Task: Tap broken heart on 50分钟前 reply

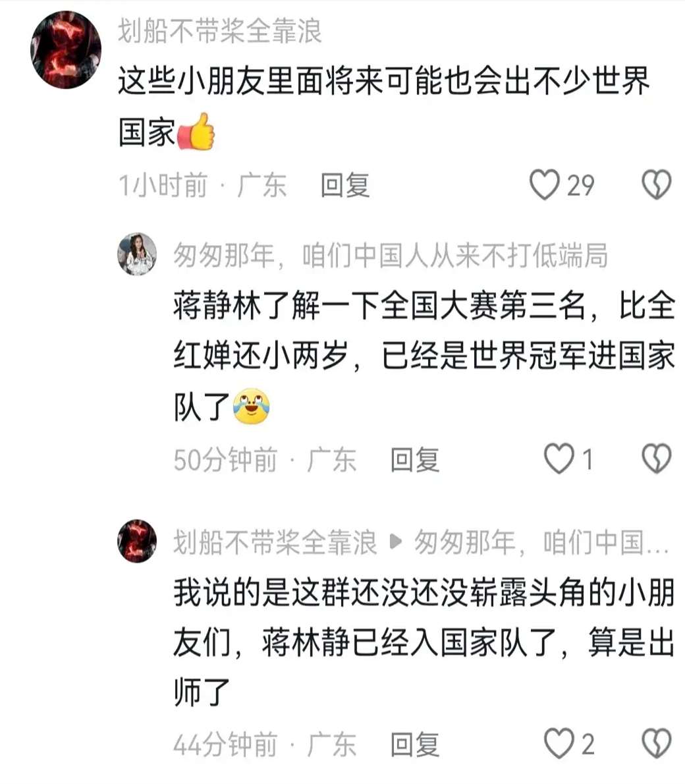Action: pyautogui.click(x=657, y=459)
